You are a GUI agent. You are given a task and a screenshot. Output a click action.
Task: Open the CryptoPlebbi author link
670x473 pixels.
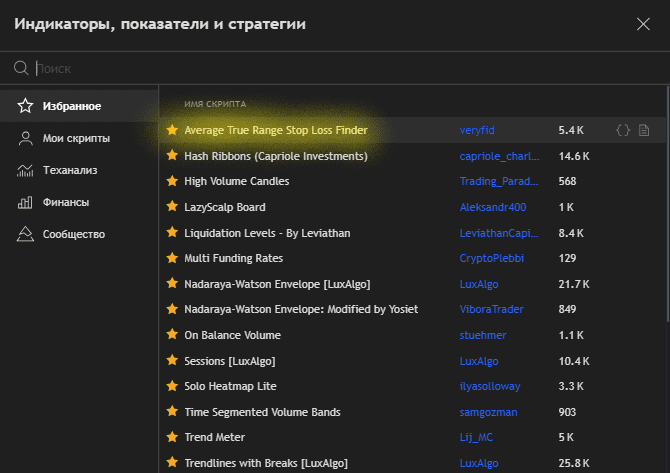click(492, 258)
